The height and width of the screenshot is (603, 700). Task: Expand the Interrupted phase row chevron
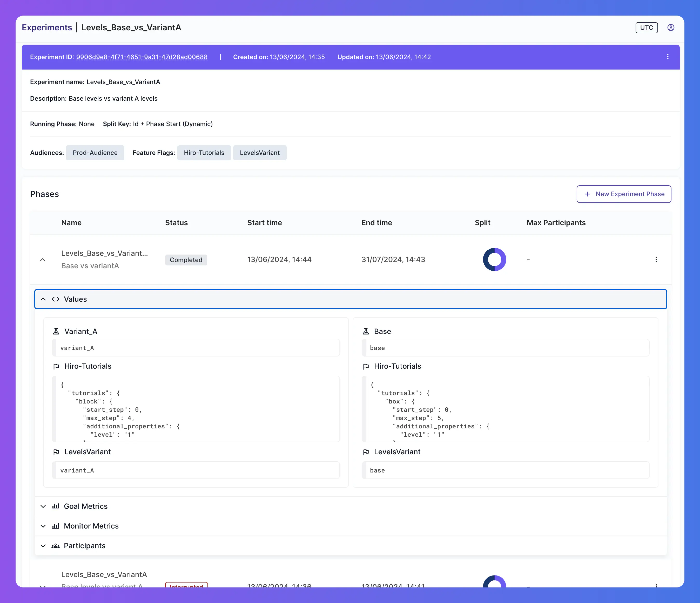click(x=43, y=586)
